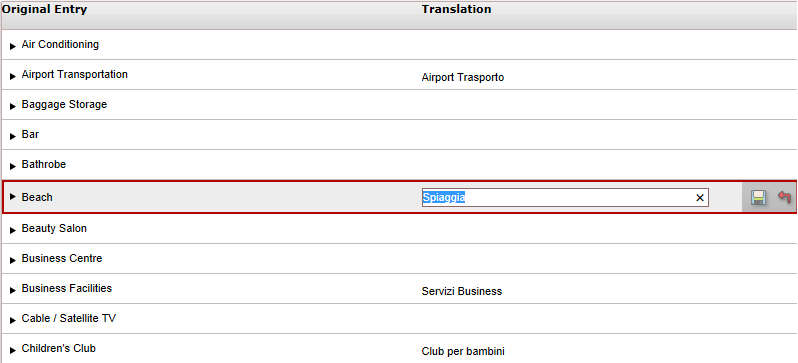Expand the Business Centre entry
798x363 pixels.
13,260
